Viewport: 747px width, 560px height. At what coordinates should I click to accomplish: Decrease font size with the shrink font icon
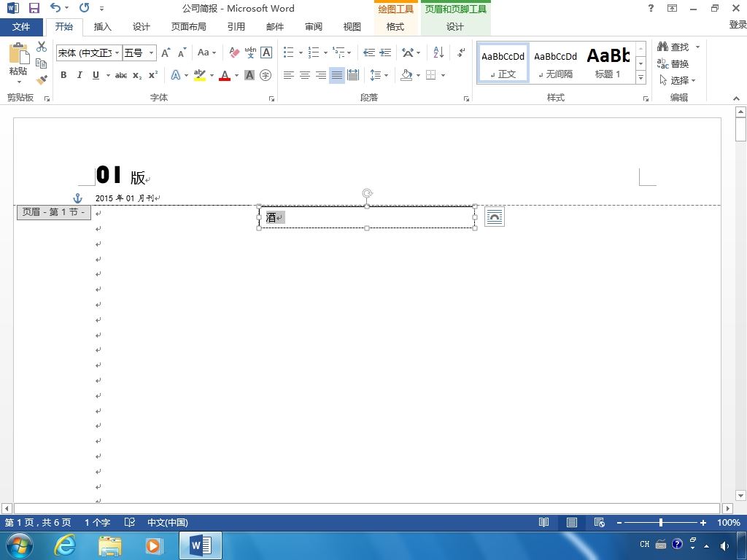[x=182, y=52]
